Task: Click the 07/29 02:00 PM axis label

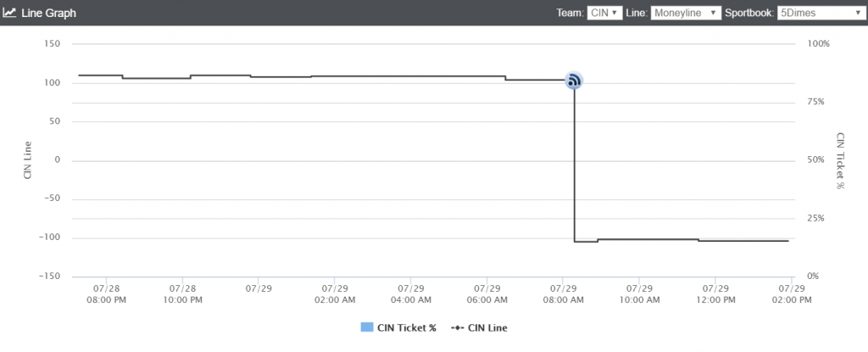Action: tap(791, 294)
